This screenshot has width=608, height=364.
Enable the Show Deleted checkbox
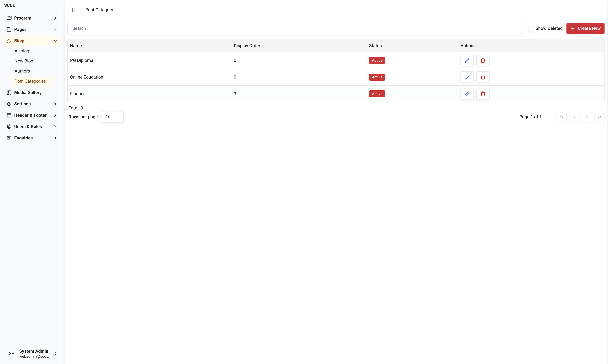530,28
